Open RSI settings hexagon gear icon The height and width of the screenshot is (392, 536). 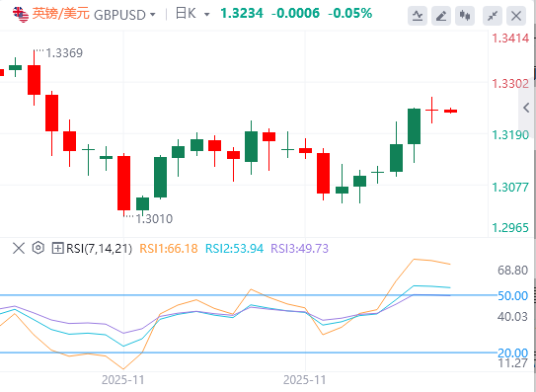(38, 248)
